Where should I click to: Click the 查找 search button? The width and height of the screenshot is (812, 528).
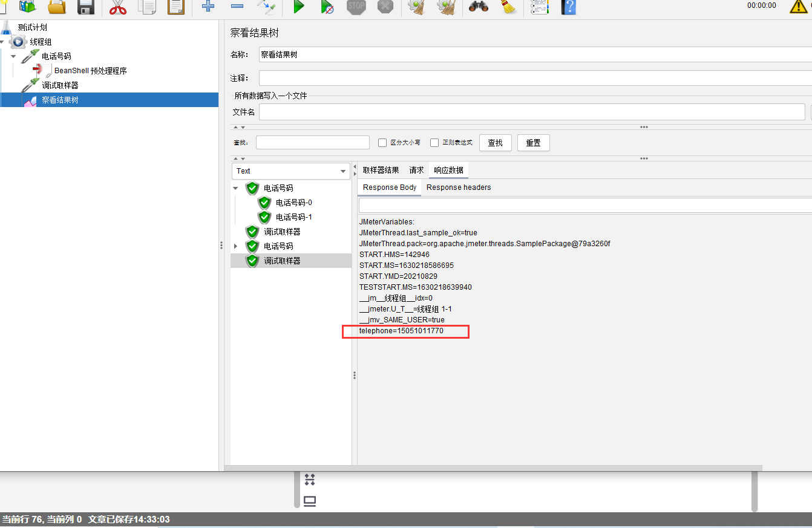(496, 143)
